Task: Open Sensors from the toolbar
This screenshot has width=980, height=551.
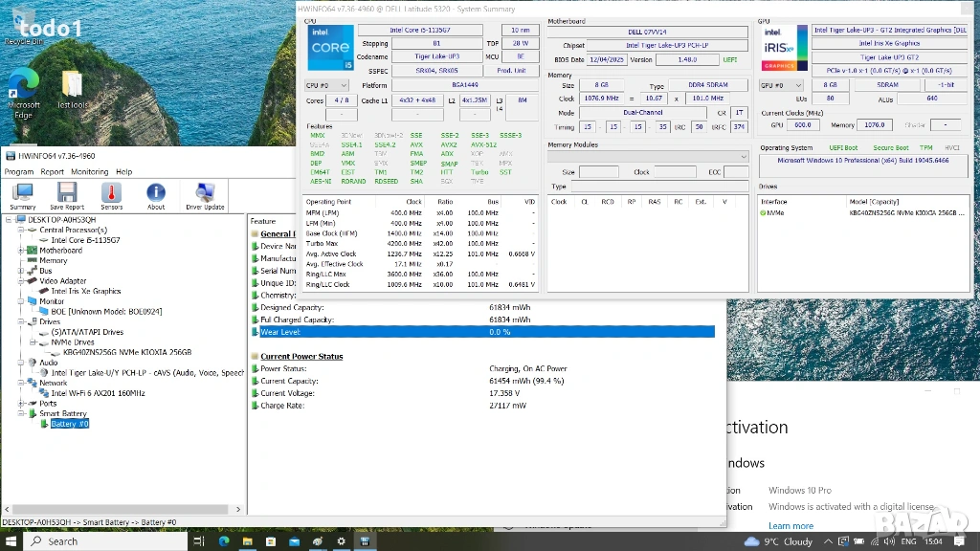Action: pyautogui.click(x=111, y=195)
